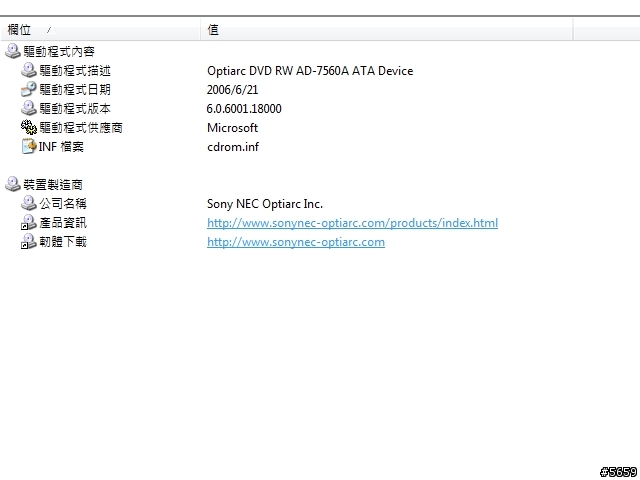Click the 驅動程式內容 group icon
Image resolution: width=640 pixels, height=480 pixels.
(13, 51)
